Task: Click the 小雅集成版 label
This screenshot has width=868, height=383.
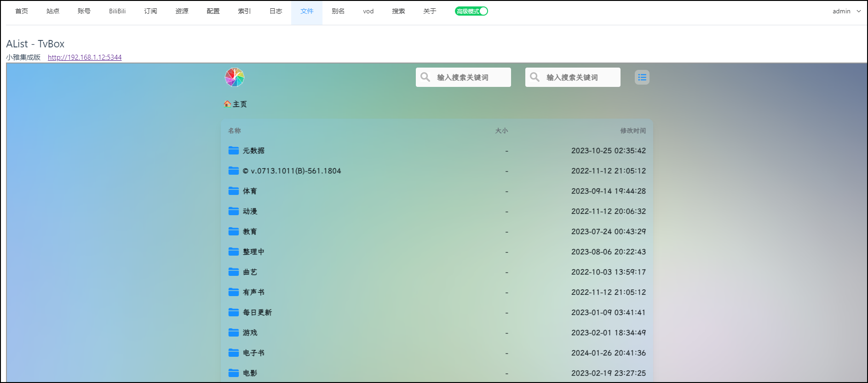Action: pos(23,57)
